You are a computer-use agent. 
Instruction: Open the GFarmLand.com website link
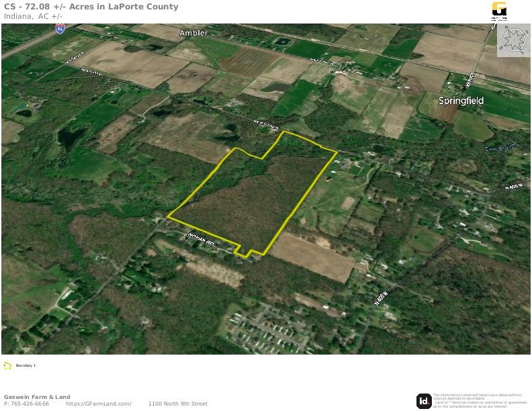[98, 404]
